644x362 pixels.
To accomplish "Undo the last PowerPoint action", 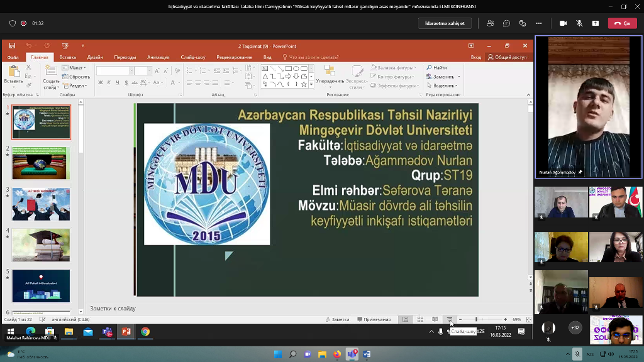I will [28, 45].
